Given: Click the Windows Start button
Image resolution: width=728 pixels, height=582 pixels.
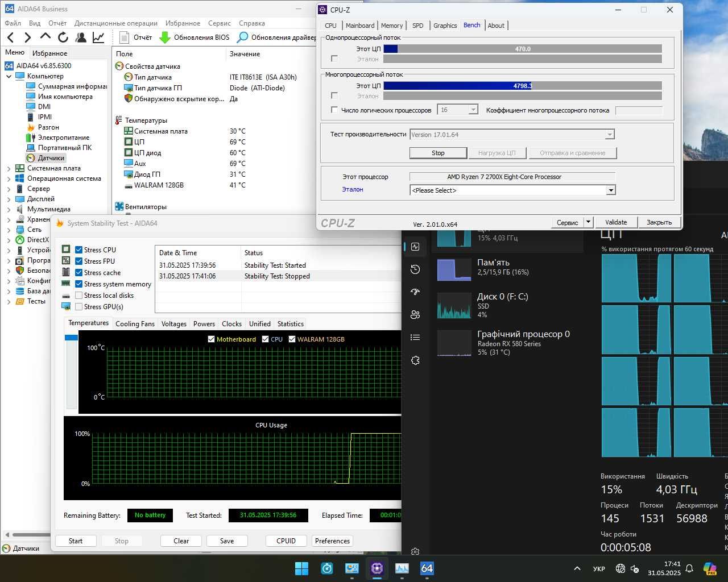Looking at the screenshot, I should pyautogui.click(x=301, y=568).
